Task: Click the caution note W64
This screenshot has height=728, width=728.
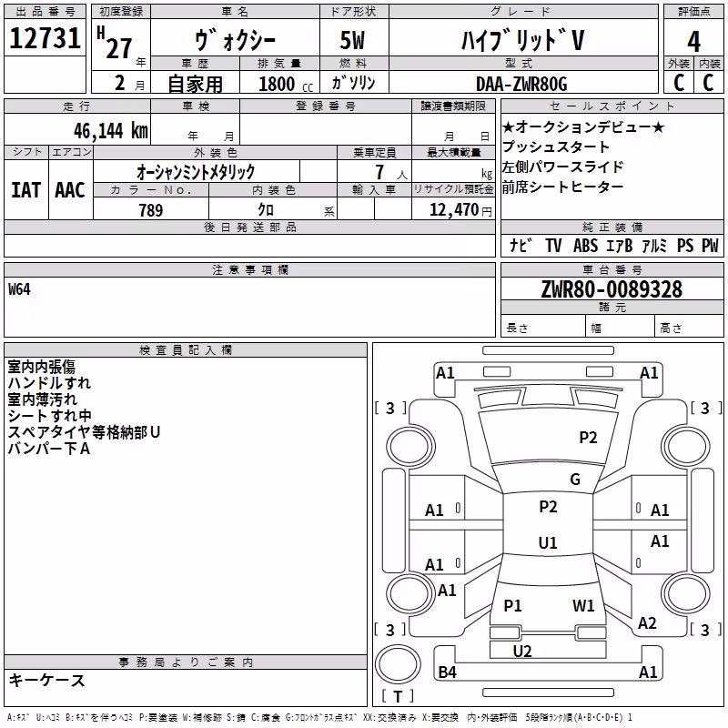Action: click(x=19, y=289)
